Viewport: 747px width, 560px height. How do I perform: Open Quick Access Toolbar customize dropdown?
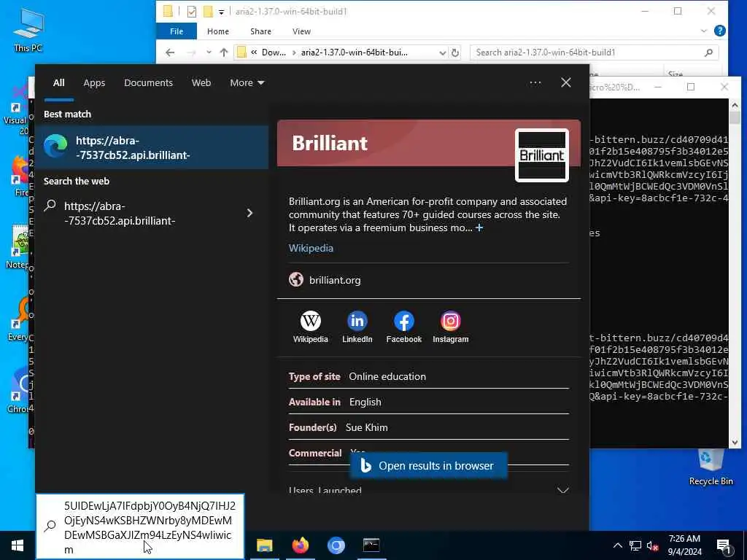click(x=221, y=12)
